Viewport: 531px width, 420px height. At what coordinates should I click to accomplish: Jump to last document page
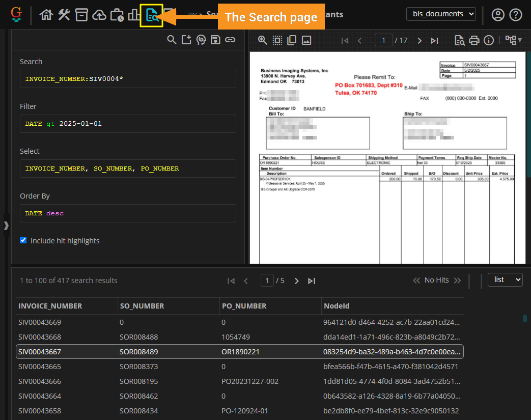434,41
